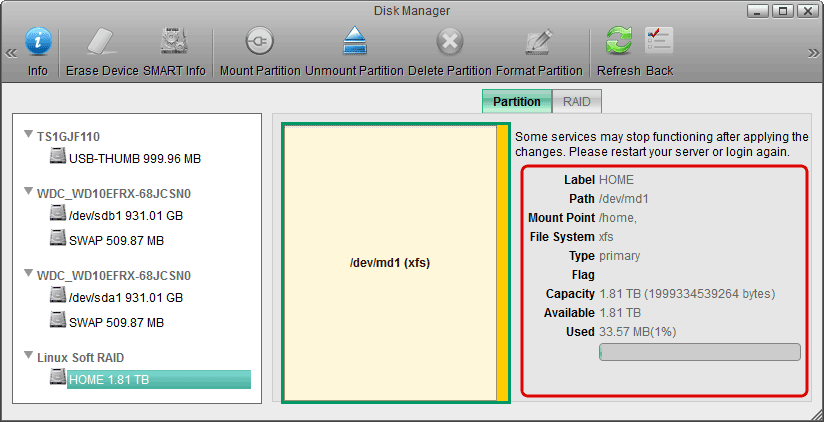Screen dimensions: 824x422
Task: Select USB-THUMB 999.96 MB partition
Action: [x=135, y=158]
